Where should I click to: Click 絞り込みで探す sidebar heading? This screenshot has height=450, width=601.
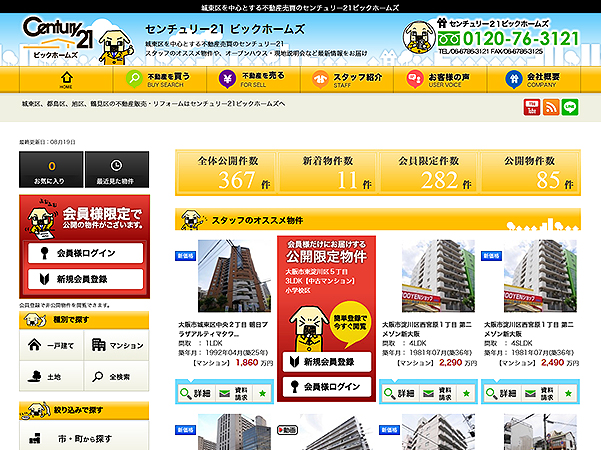[x=78, y=410]
